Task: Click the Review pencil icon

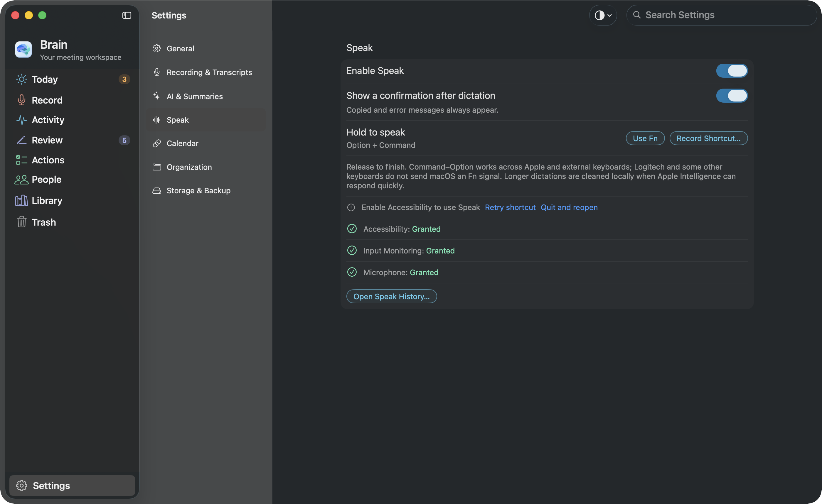Action: (22, 140)
